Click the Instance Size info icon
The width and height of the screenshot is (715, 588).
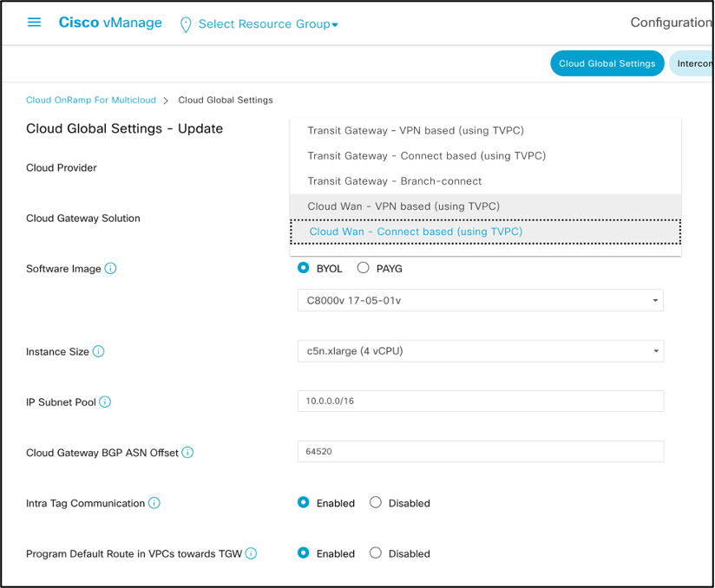[98, 352]
